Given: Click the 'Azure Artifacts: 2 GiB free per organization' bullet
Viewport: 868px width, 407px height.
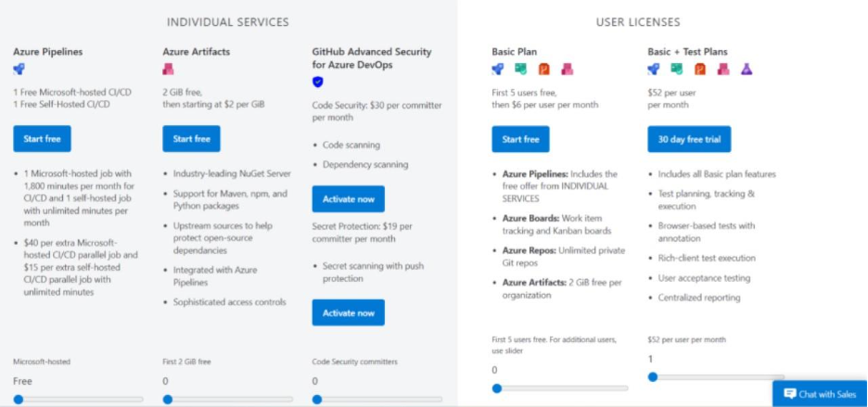Looking at the screenshot, I should coord(562,288).
